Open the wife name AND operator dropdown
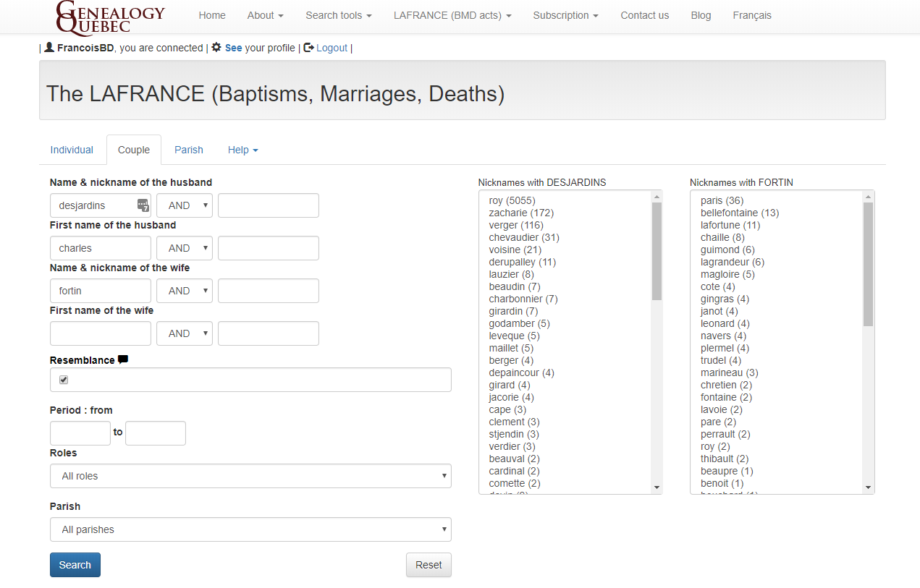Viewport: 920px width, 588px height. pos(185,291)
